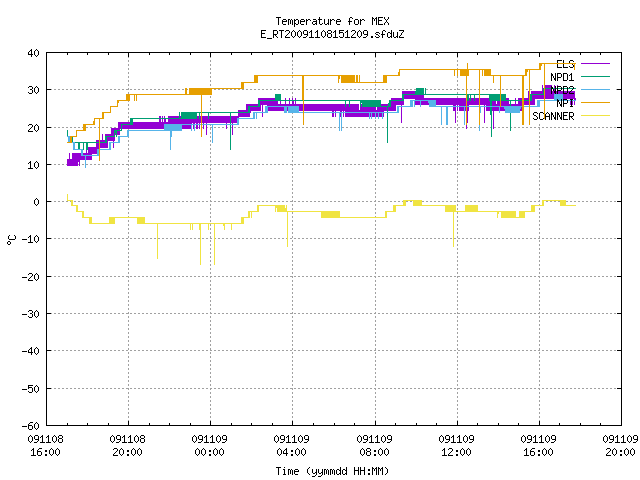The height and width of the screenshot is (480, 640).
Task: Click the orange NPI legend line sample
Action: (595, 102)
